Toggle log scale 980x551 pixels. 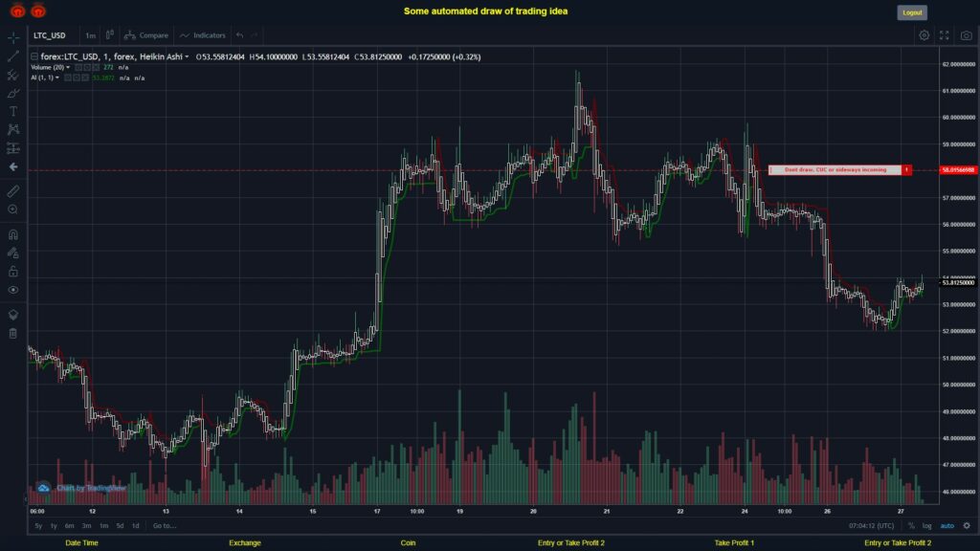[926, 525]
